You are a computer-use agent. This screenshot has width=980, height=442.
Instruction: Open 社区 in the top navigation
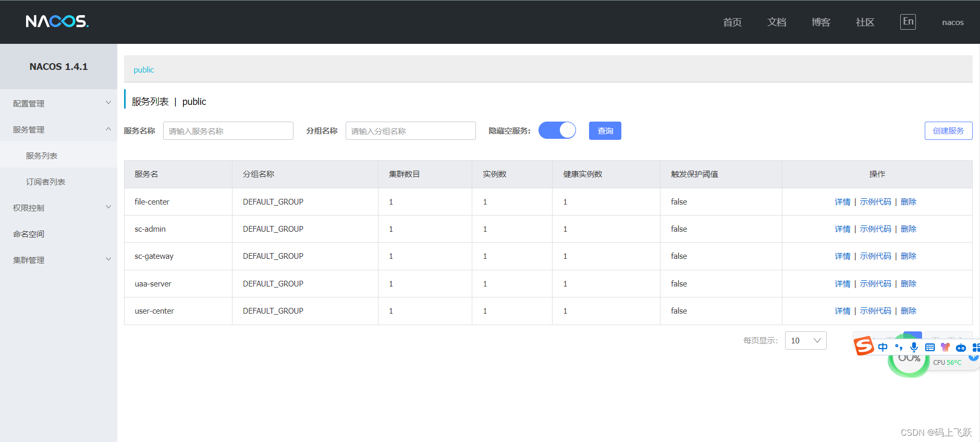pyautogui.click(x=865, y=22)
